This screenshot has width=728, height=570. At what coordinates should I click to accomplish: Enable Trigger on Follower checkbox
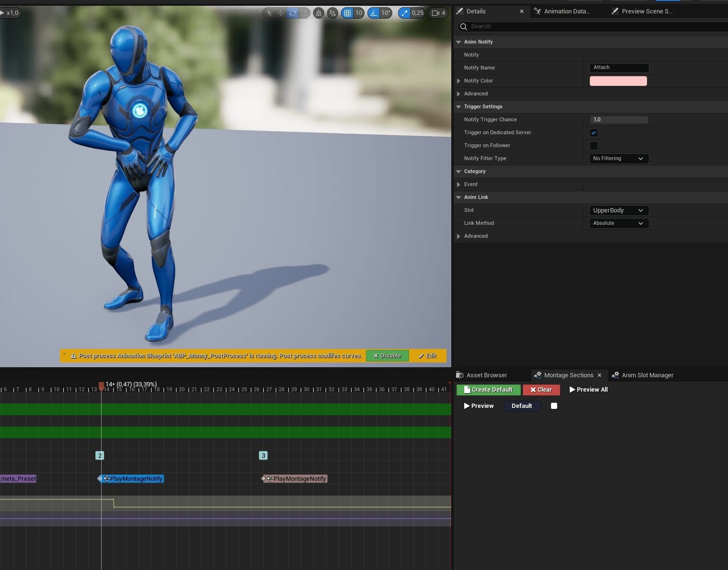pos(594,146)
